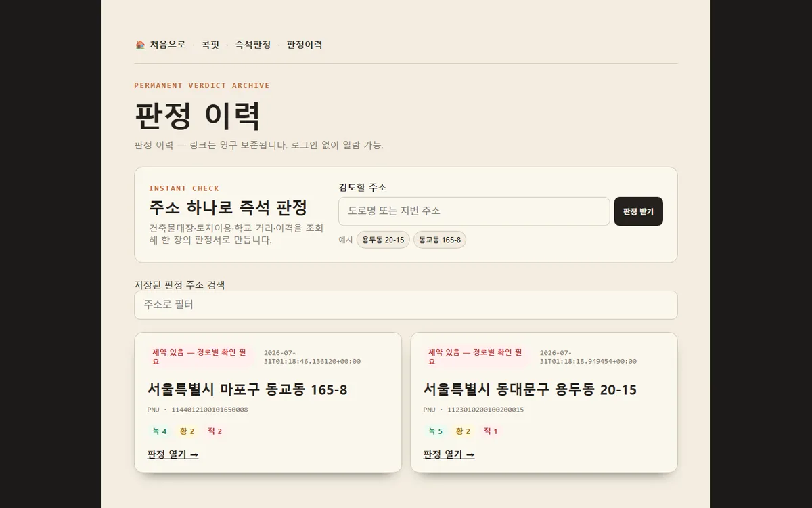Focus the 주소로 필터 search field
The height and width of the screenshot is (508, 812).
[406, 305]
